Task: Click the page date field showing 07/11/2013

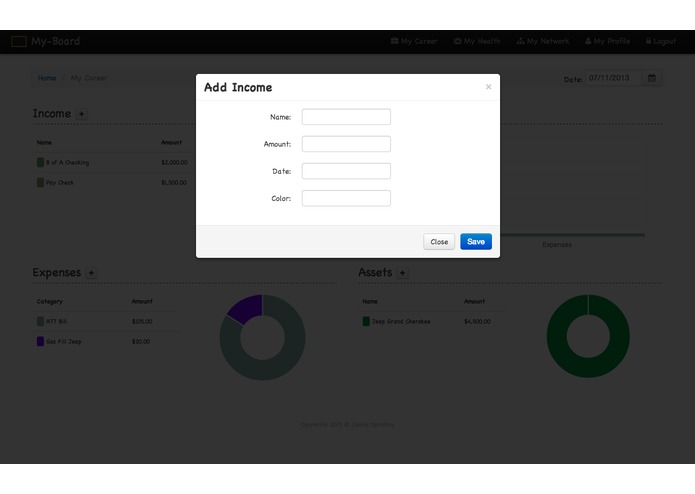Action: pos(613,78)
